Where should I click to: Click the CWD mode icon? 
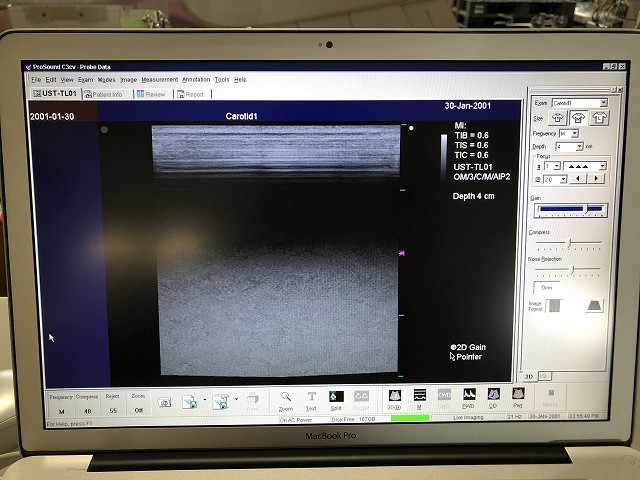444,399
